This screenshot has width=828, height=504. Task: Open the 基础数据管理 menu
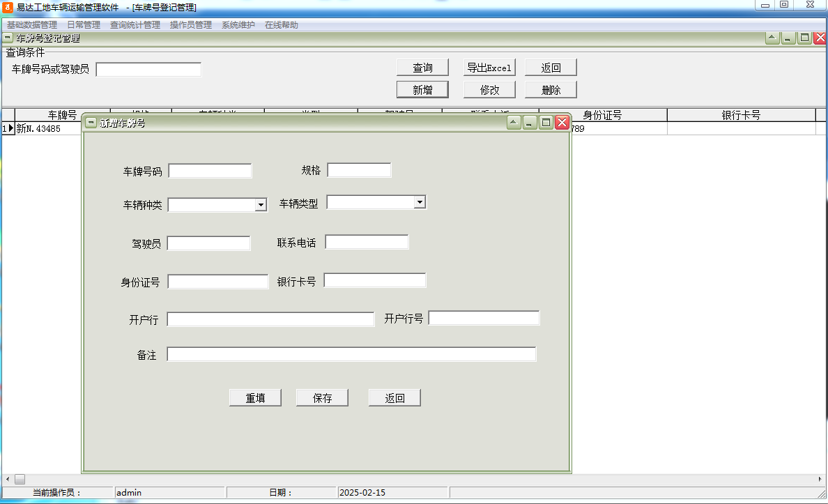(x=32, y=23)
